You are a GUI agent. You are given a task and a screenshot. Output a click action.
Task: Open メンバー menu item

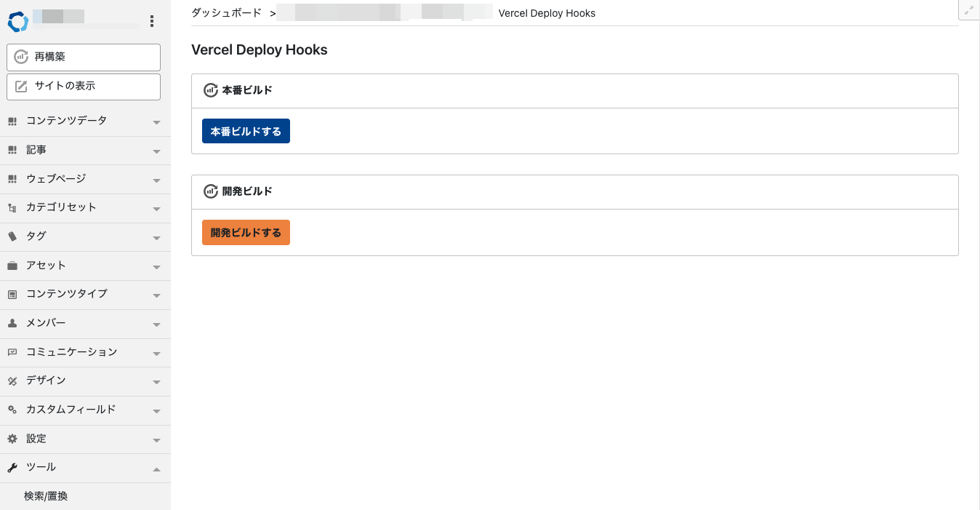(85, 323)
